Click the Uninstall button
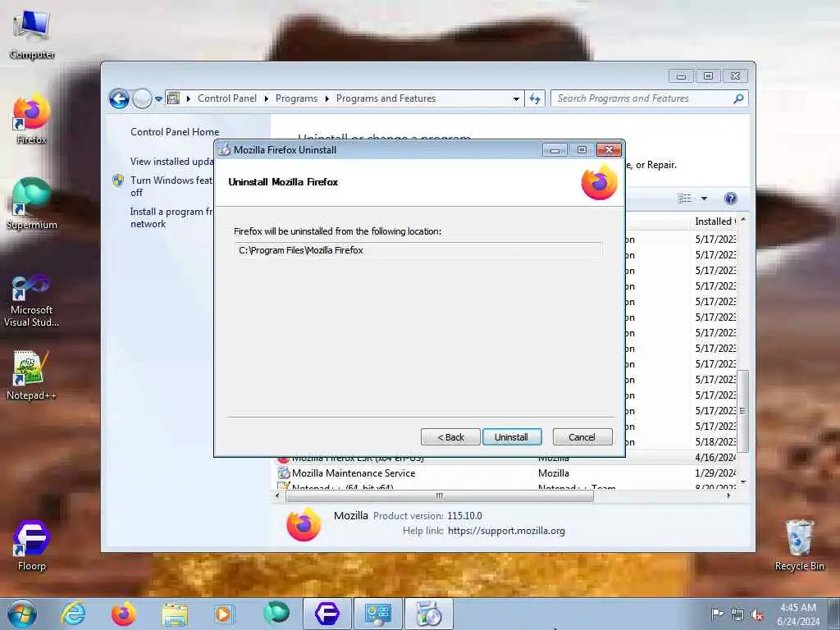This screenshot has width=840, height=630. point(512,437)
